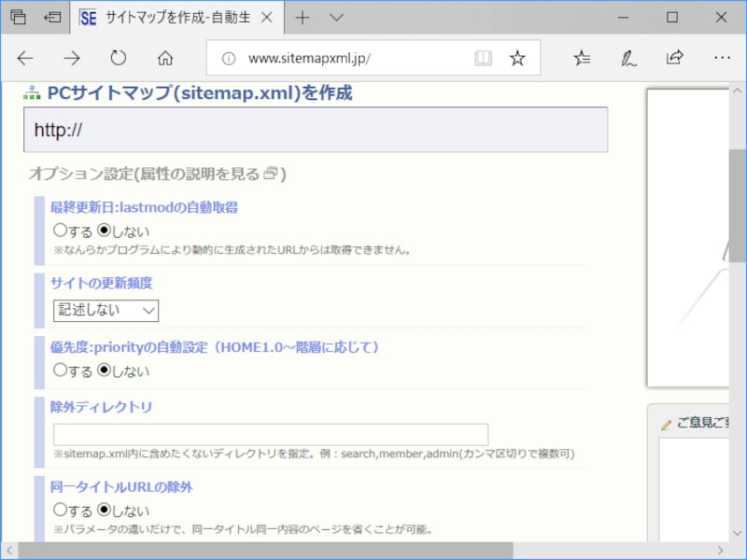The width and height of the screenshot is (747, 560).
Task: Open the browser Settings and more menu
Action: point(722,58)
